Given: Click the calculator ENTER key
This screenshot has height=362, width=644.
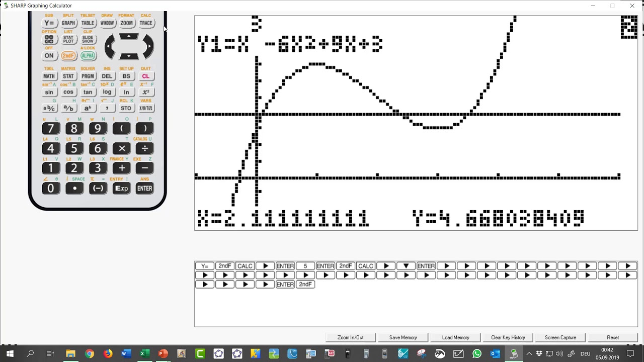Looking at the screenshot, I should point(144,189).
